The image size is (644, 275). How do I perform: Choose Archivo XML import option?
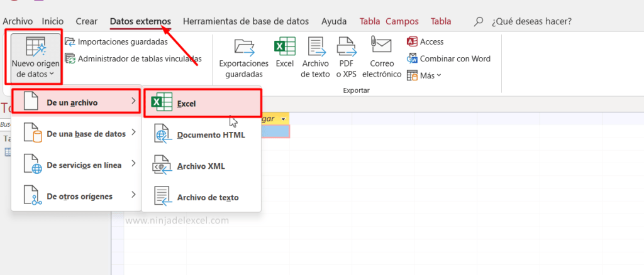pyautogui.click(x=201, y=166)
